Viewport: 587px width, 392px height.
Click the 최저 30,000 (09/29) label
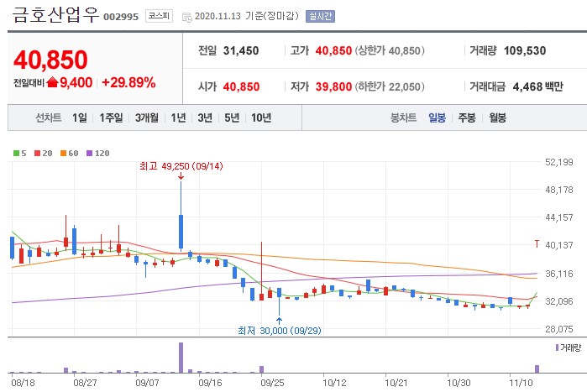[280, 331]
